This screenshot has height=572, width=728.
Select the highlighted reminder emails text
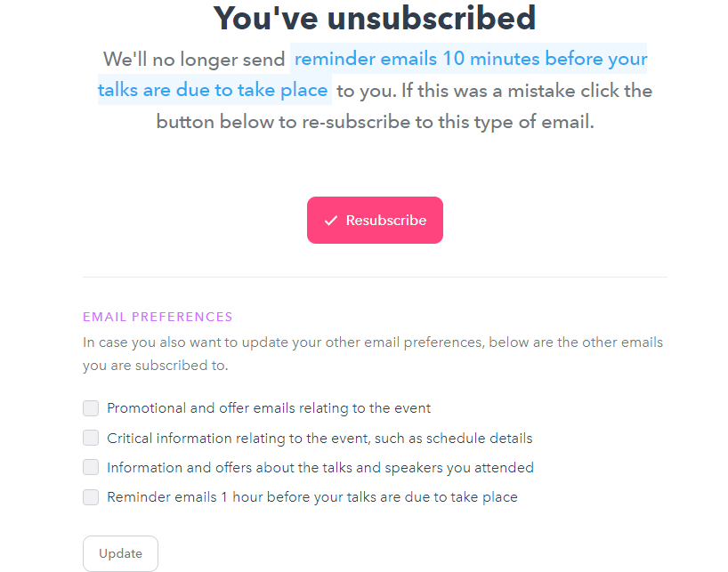[469, 59]
